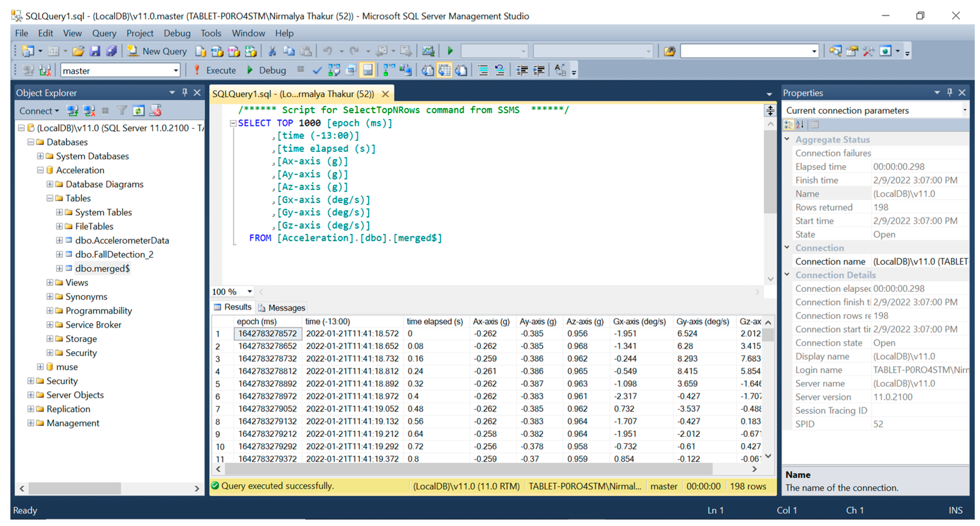Click the Open File folder icon
Viewport: 980px width, 526px height.
[x=78, y=51]
